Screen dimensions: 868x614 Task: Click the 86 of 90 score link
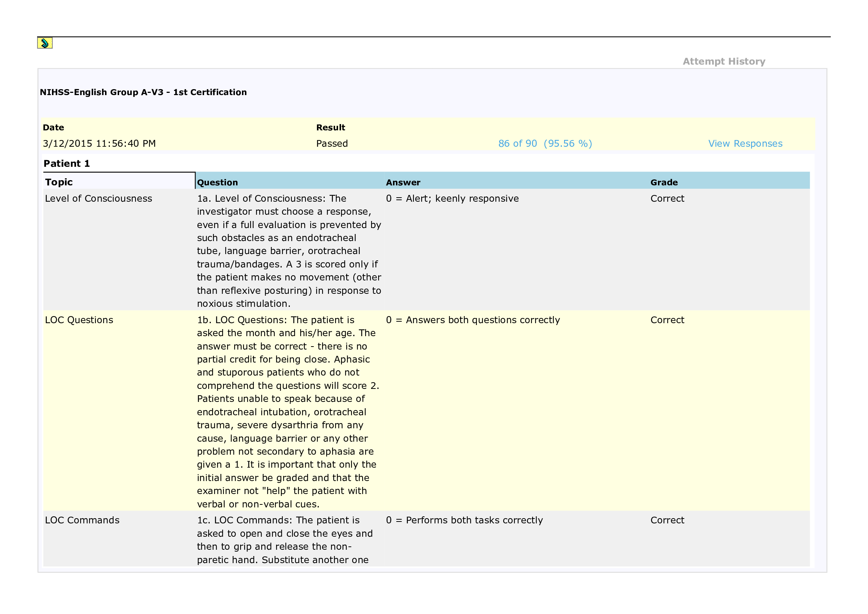click(x=545, y=143)
